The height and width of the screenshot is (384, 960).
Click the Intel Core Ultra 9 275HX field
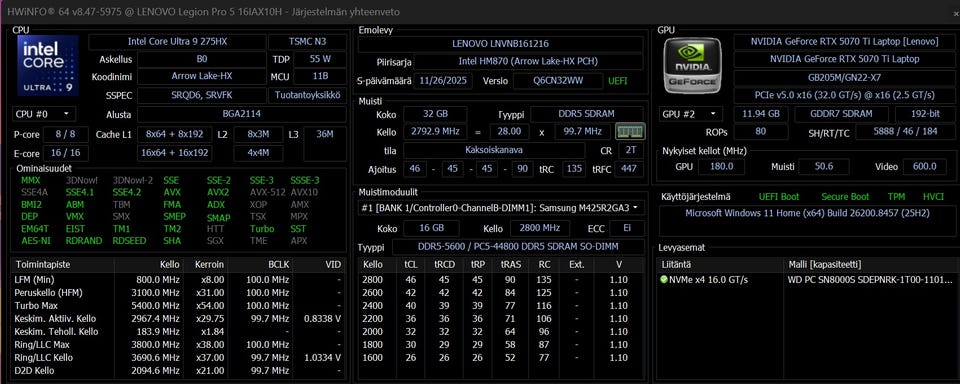pyautogui.click(x=178, y=42)
